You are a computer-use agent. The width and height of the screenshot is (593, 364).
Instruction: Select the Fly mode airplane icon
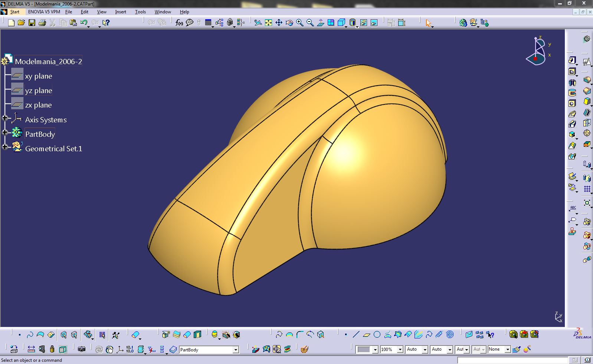point(258,23)
